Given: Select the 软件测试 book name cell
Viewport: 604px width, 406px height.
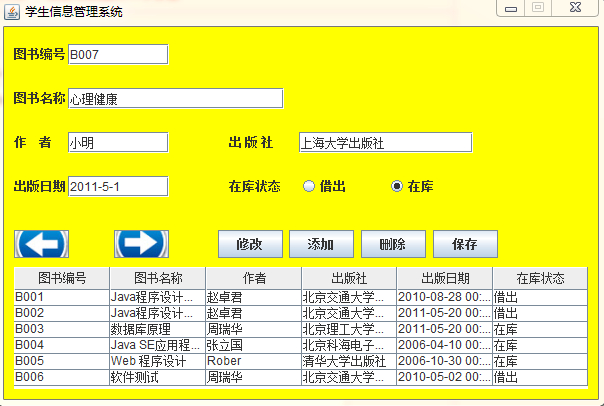Looking at the screenshot, I should pyautogui.click(x=158, y=377).
